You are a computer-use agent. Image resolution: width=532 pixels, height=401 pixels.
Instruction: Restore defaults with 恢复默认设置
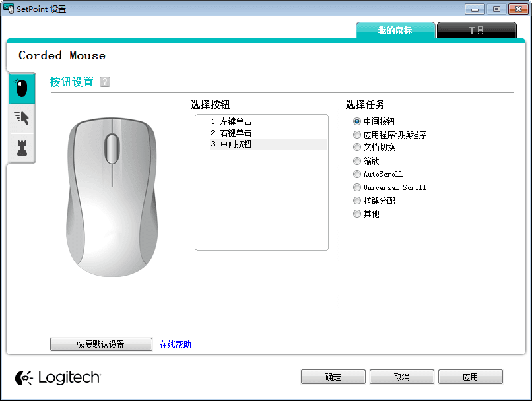[x=100, y=344]
